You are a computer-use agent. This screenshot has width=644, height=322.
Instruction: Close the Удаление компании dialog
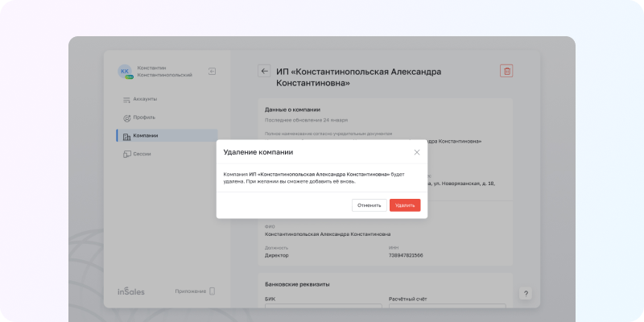click(x=417, y=152)
